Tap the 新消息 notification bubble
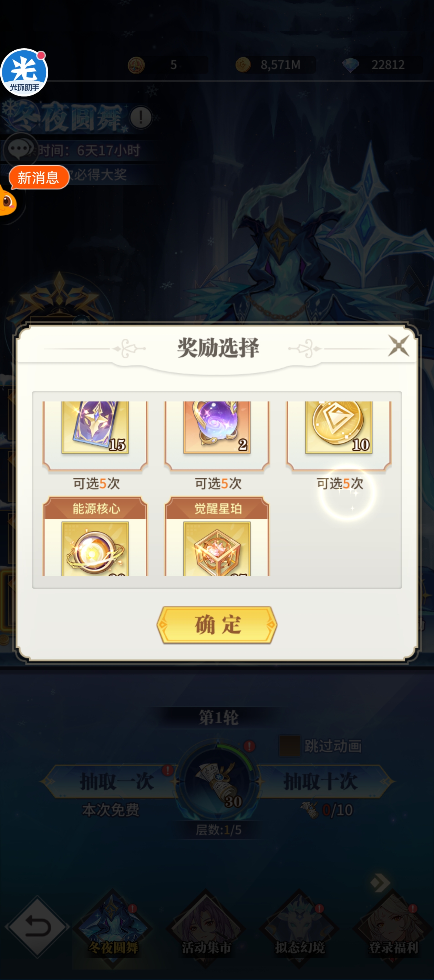Viewport: 434px width, 980px height. [x=39, y=177]
